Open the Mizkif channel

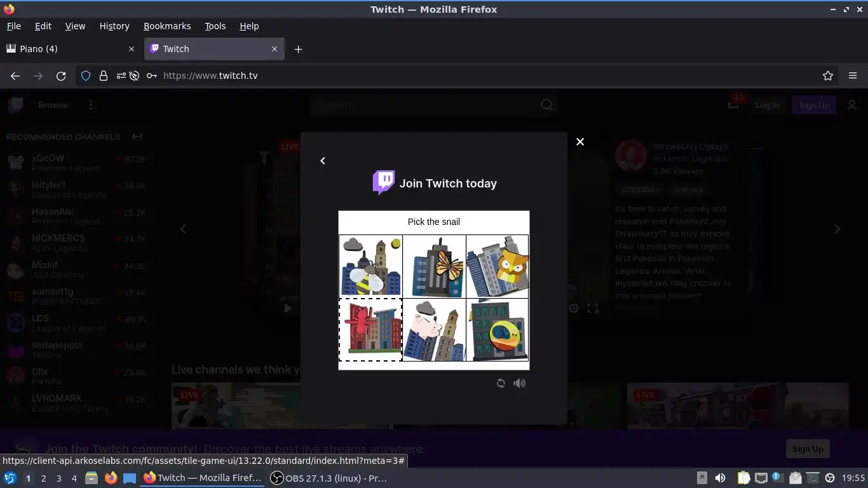pyautogui.click(x=76, y=269)
